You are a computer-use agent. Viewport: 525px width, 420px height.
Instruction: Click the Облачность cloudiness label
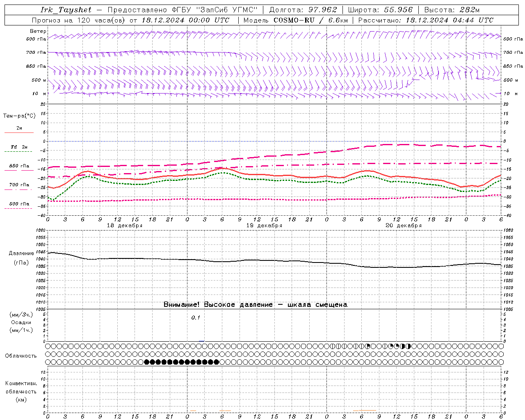coord(21,356)
